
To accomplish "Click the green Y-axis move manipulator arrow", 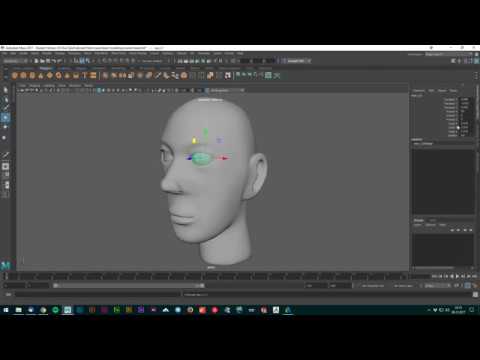I will click(206, 132).
